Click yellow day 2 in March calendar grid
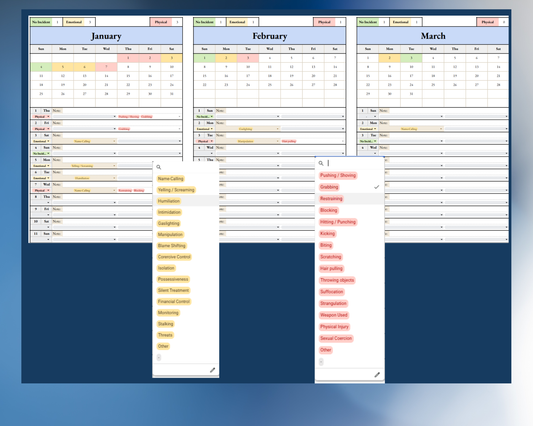Screen dimensions: 533x426 pyautogui.click(x=390, y=58)
